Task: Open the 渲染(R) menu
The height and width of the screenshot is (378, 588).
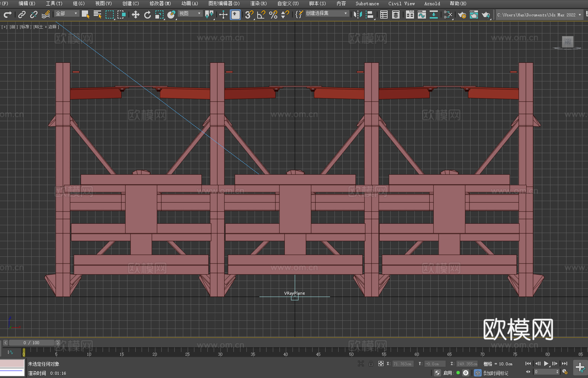Action: pyautogui.click(x=258, y=3)
